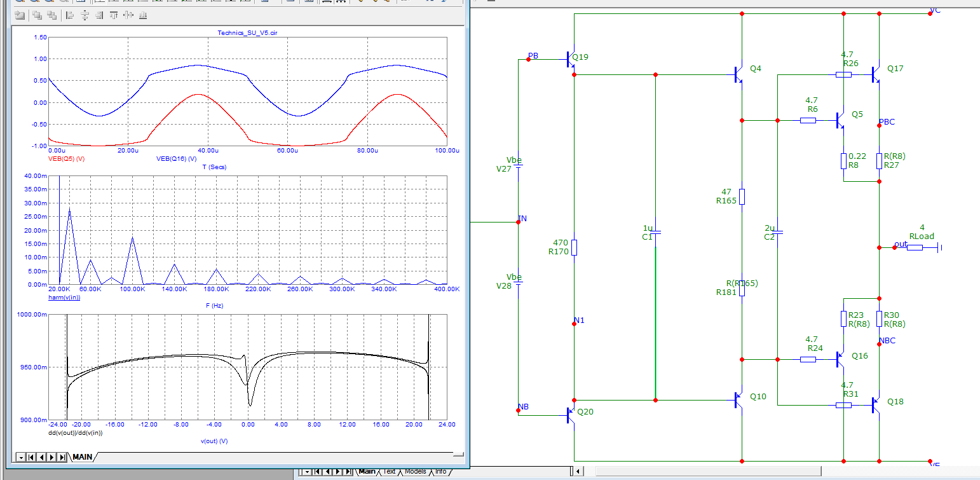The height and width of the screenshot is (480, 980).
Task: Select resistor R23 symbol
Action: 843,319
